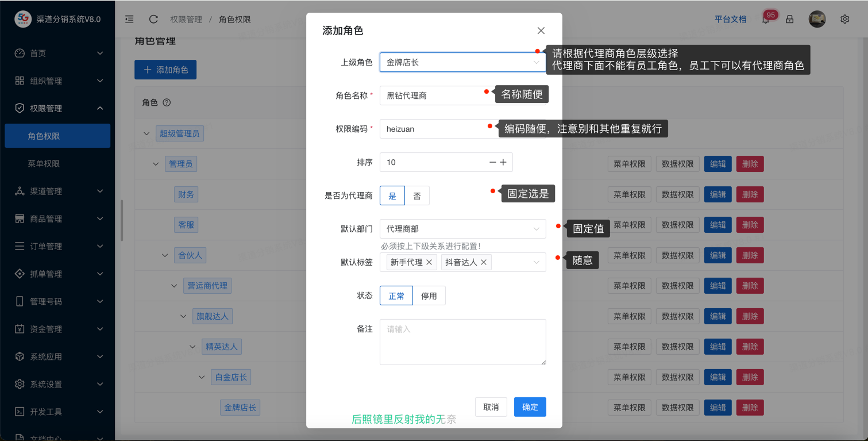
Task: Open 菜单权限 in the sidebar
Action: pyautogui.click(x=44, y=164)
